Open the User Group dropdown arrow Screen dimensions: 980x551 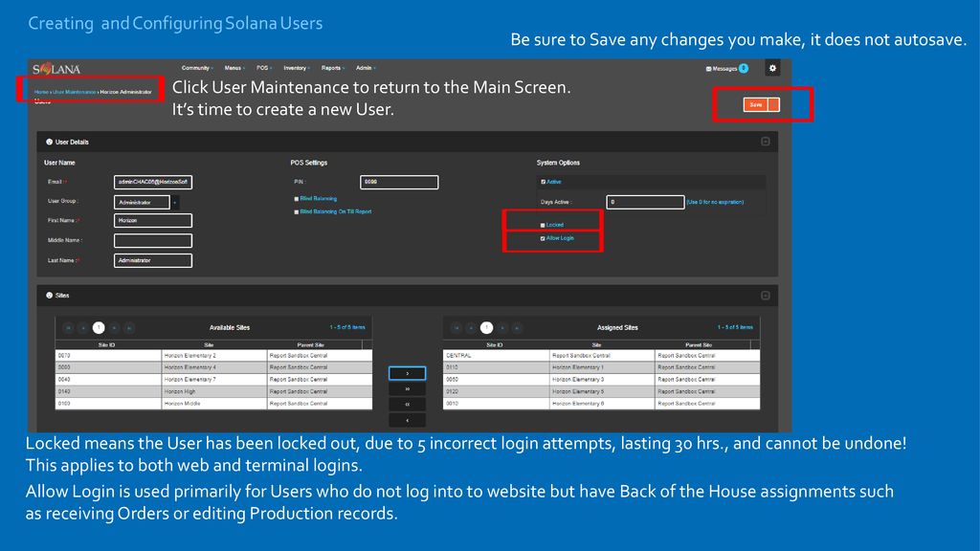(x=175, y=203)
